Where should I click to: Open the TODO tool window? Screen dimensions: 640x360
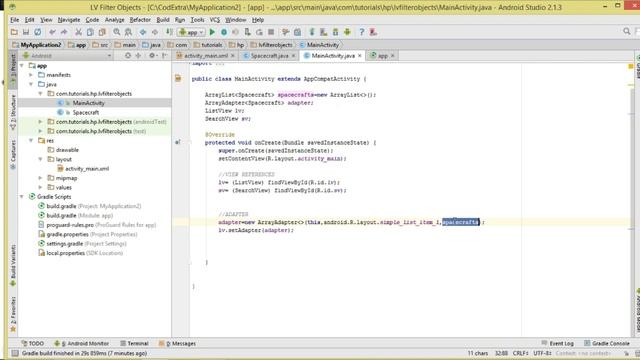tap(33, 344)
